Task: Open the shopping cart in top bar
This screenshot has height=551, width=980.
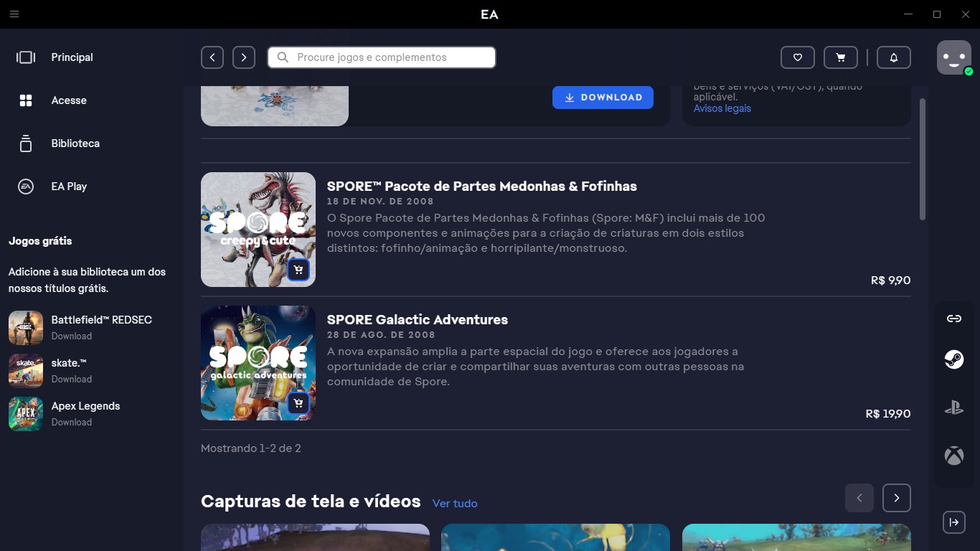Action: (x=840, y=57)
